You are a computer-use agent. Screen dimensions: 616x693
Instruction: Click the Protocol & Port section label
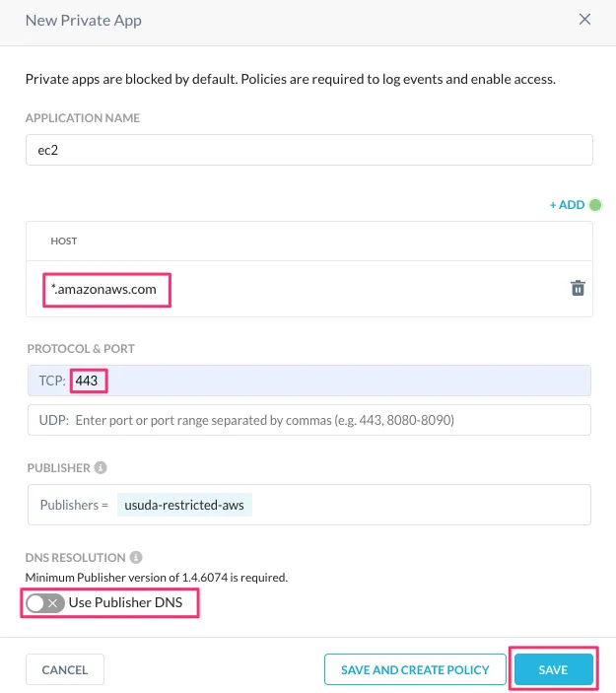[x=80, y=349]
